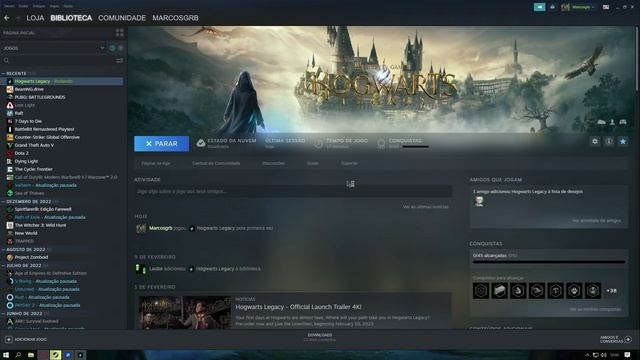Open Marcosgrb profile from activity feed
Image resolution: width=640 pixels, height=360 pixels.
click(160, 228)
